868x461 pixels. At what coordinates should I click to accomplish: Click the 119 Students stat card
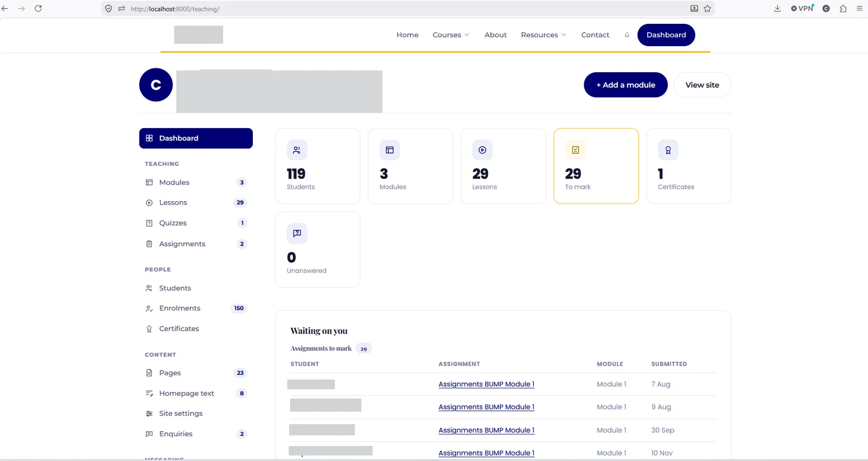[318, 166]
